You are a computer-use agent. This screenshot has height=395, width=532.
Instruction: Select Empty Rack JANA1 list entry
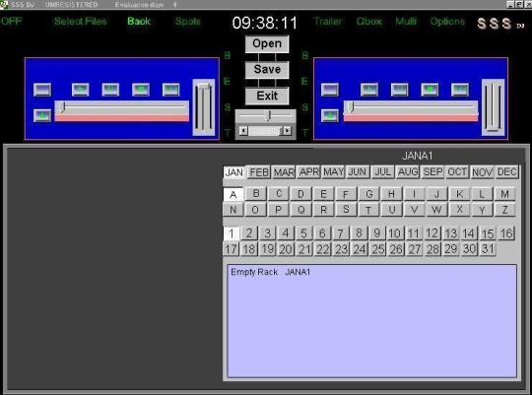[x=270, y=272]
